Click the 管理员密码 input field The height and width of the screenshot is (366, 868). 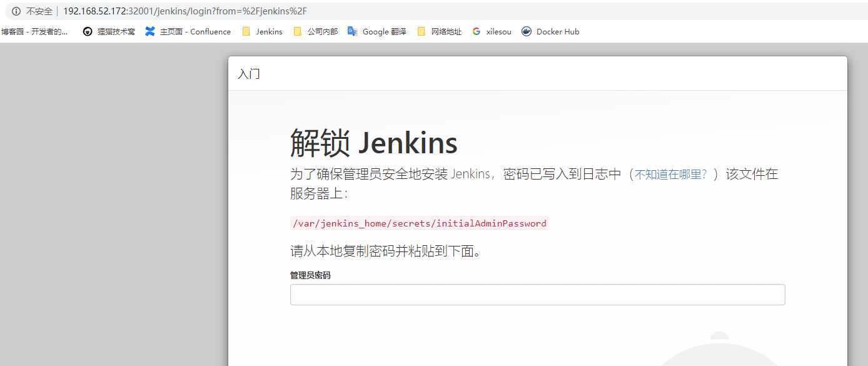(x=537, y=295)
